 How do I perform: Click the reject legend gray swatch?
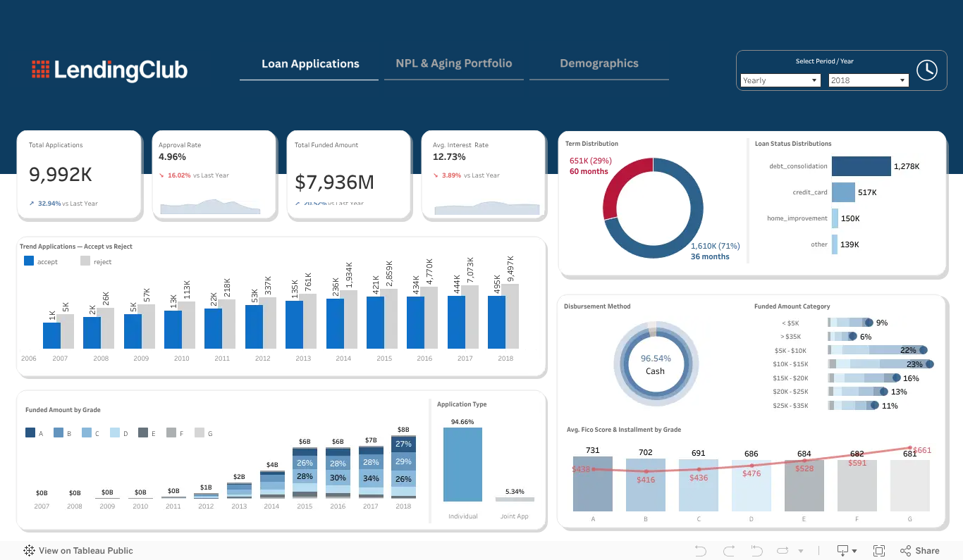coord(85,261)
